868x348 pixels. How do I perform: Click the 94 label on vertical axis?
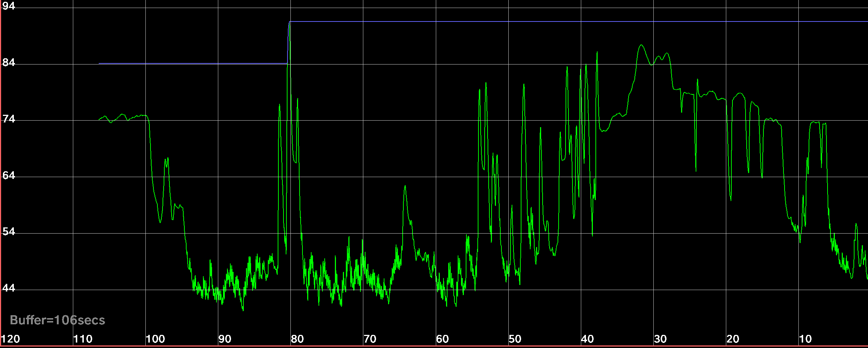tap(9, 6)
